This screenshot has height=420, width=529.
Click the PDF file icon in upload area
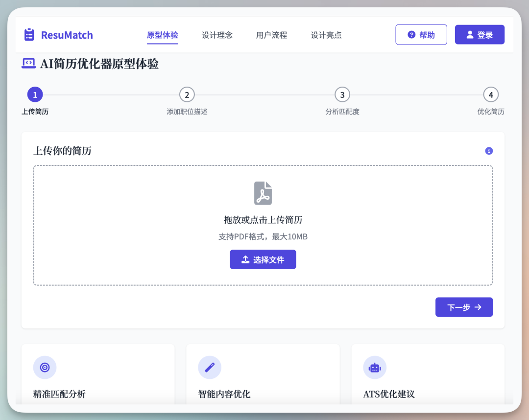[263, 193]
